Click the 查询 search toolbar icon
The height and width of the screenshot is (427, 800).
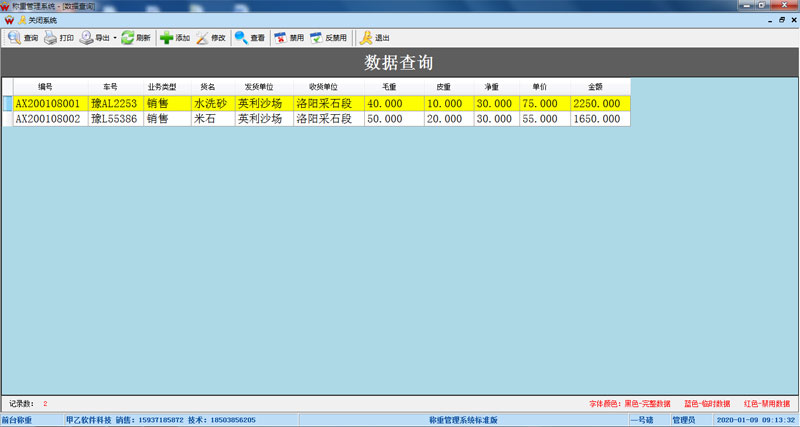coord(22,38)
